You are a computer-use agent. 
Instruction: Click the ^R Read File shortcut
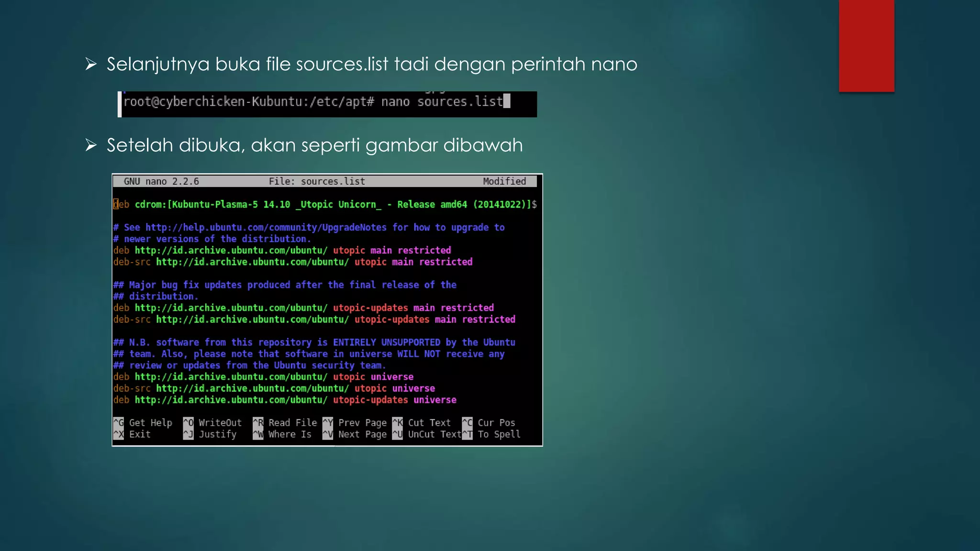pos(285,423)
